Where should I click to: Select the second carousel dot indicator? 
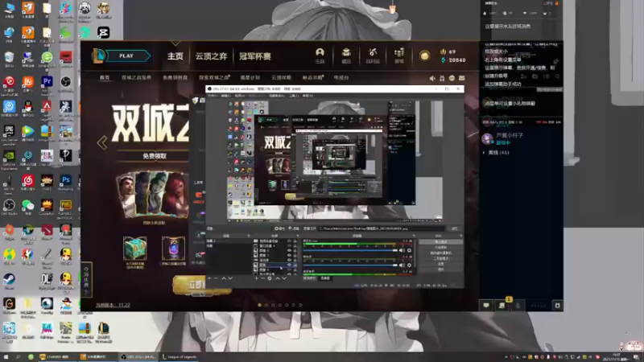[x=266, y=306]
